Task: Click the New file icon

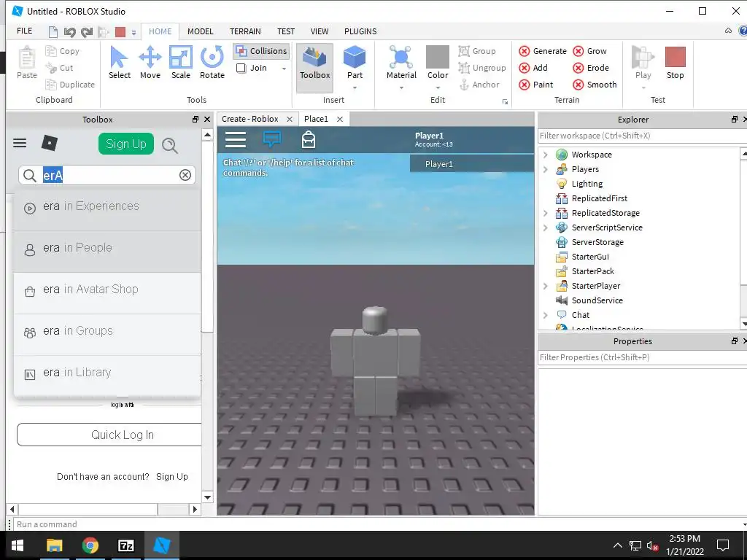Action: [53, 32]
